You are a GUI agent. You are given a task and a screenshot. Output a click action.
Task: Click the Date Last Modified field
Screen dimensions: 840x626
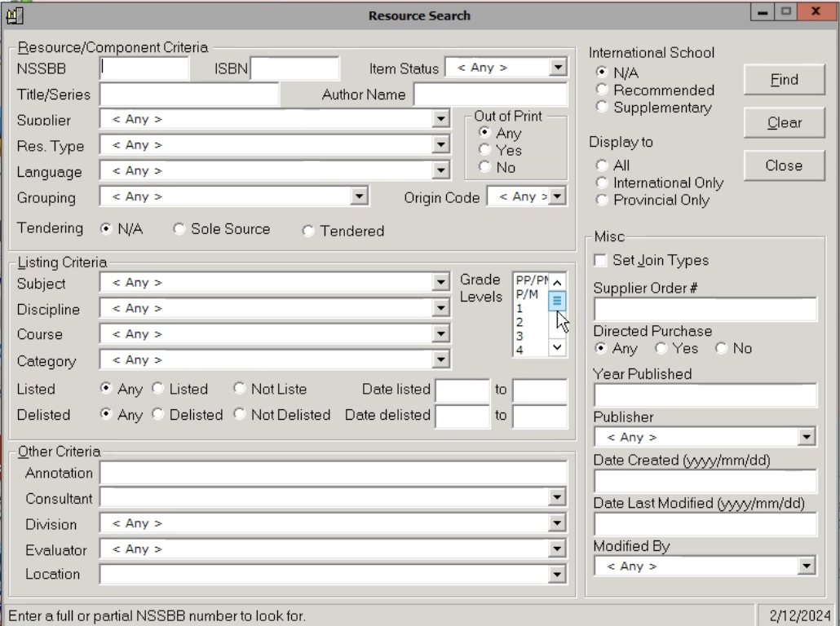pyautogui.click(x=705, y=524)
